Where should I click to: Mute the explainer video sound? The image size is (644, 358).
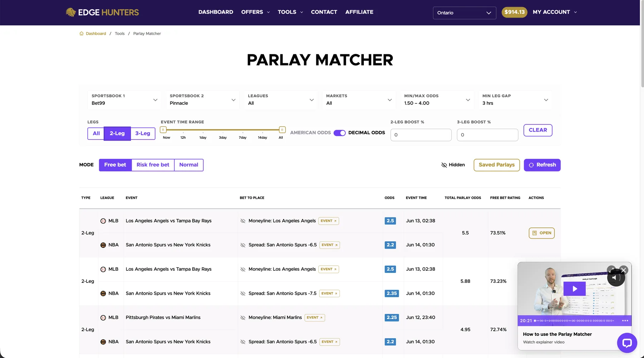(x=616, y=278)
